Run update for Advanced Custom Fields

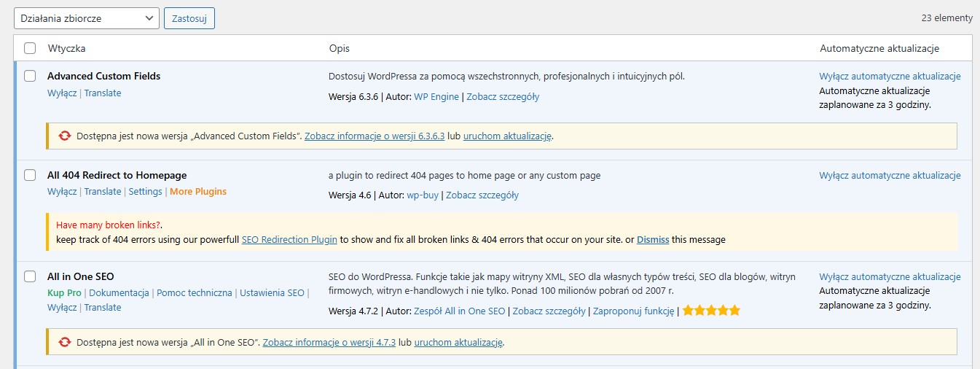[x=507, y=136]
